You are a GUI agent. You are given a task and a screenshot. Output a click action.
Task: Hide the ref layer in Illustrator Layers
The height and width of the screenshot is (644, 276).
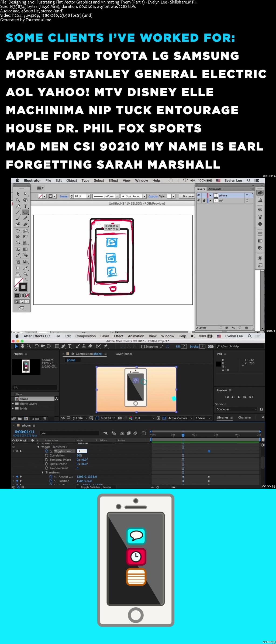199,201
